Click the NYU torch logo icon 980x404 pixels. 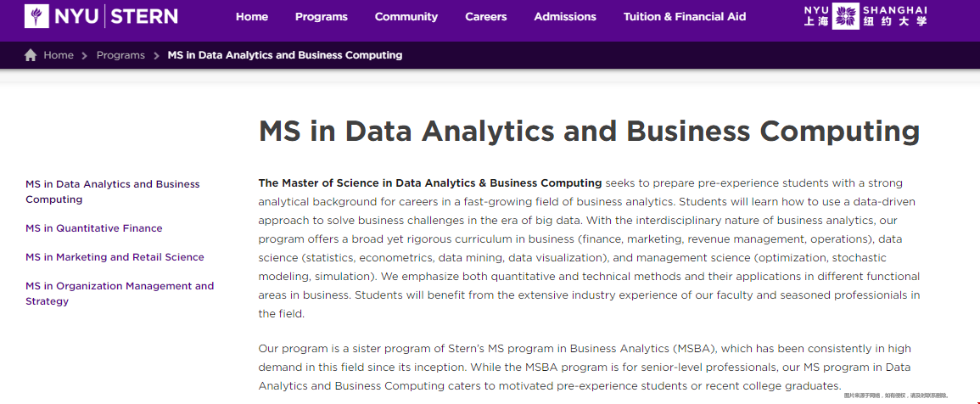[x=36, y=16]
